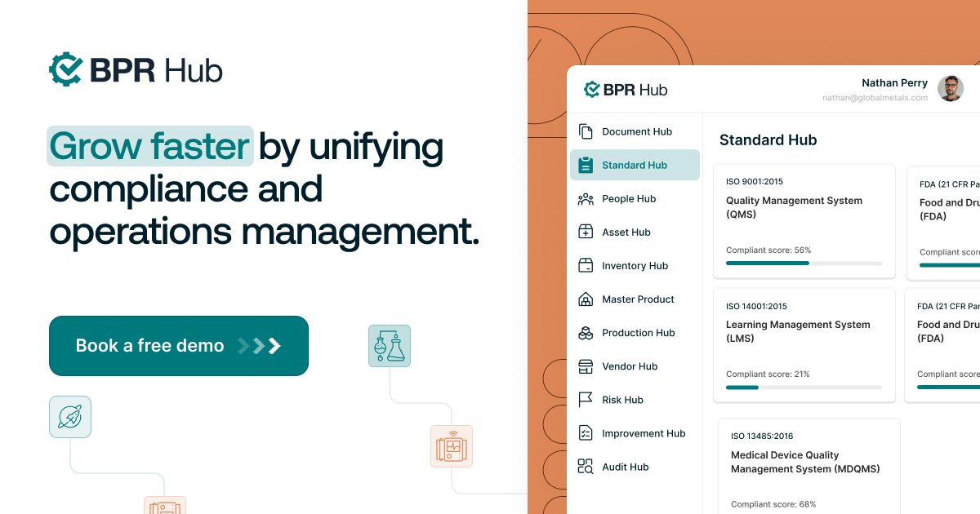Click the orange medical monitor icon tile
The width and height of the screenshot is (980, 514).
click(452, 446)
